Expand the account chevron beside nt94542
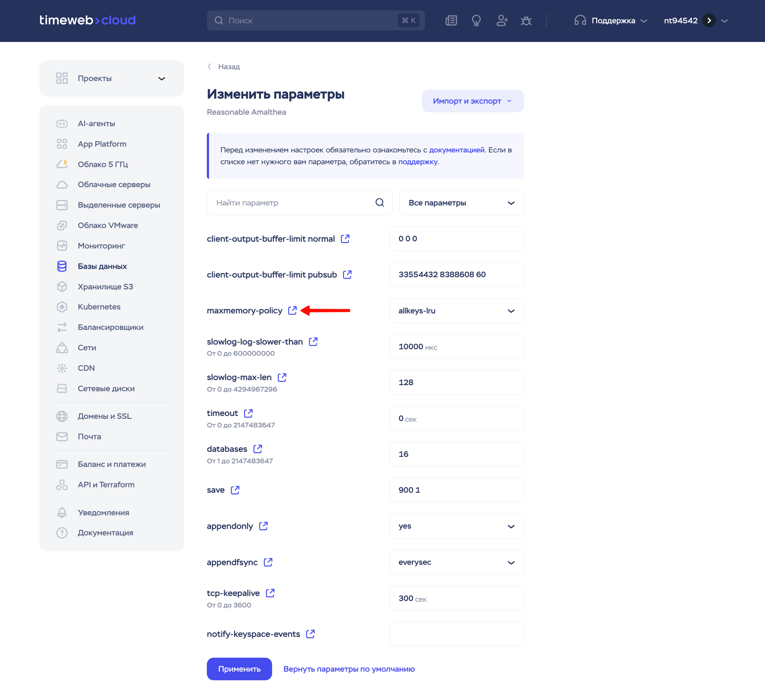The height and width of the screenshot is (700, 765). 724,21
